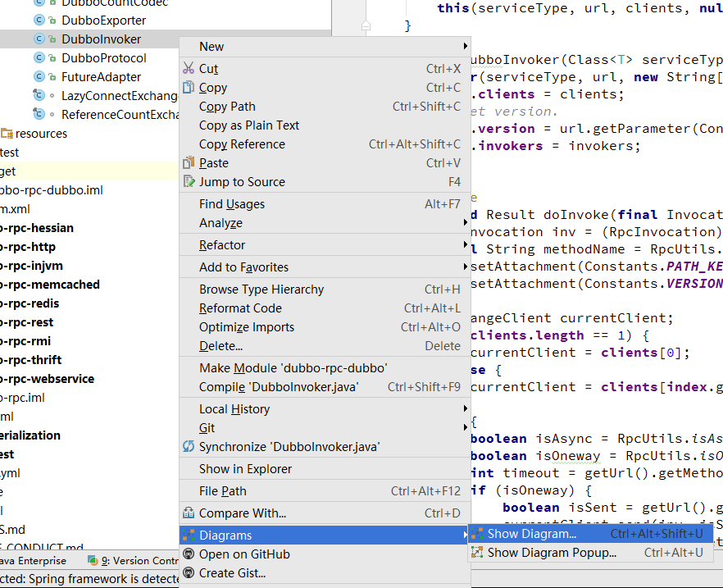This screenshot has height=588, width=723.
Task: Click the DubboInvoker class icon
Action: [39, 39]
